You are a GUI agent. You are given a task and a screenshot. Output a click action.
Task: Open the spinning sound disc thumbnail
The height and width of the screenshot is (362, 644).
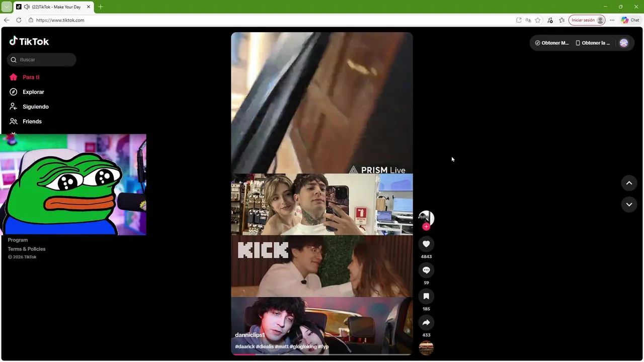point(426,348)
